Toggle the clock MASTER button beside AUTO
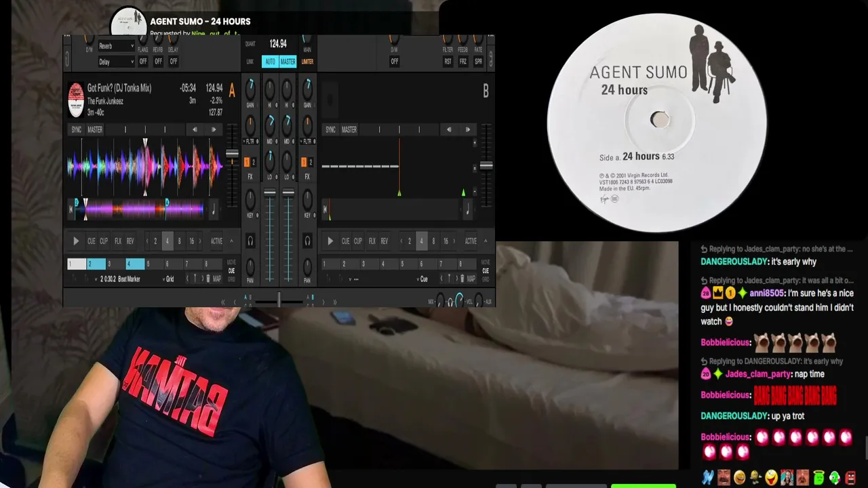868x488 pixels. pos(288,62)
